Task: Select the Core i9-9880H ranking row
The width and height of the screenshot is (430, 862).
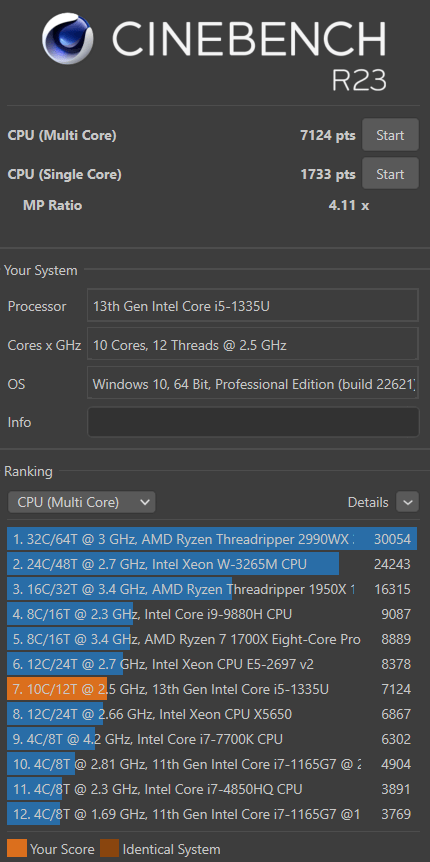Action: [212, 614]
